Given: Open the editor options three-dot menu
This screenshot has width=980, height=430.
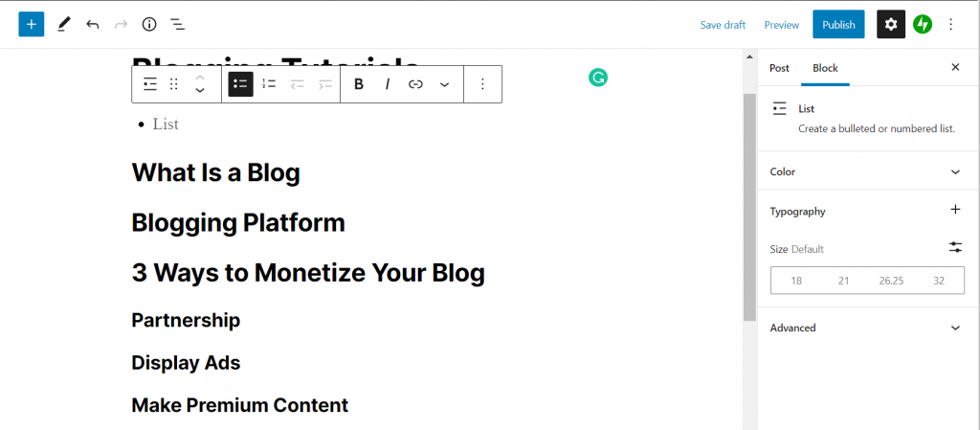Looking at the screenshot, I should (x=950, y=24).
